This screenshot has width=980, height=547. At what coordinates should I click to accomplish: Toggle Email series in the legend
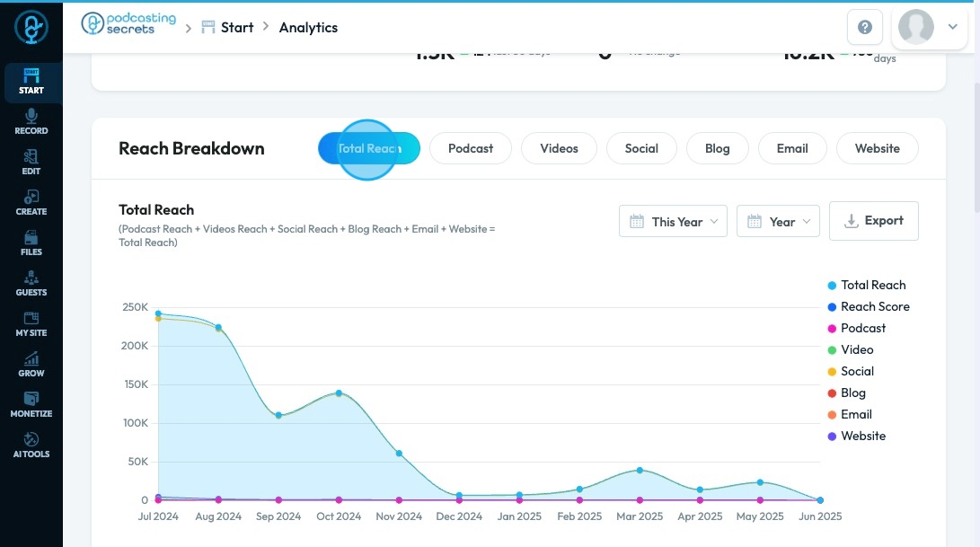[x=850, y=414]
